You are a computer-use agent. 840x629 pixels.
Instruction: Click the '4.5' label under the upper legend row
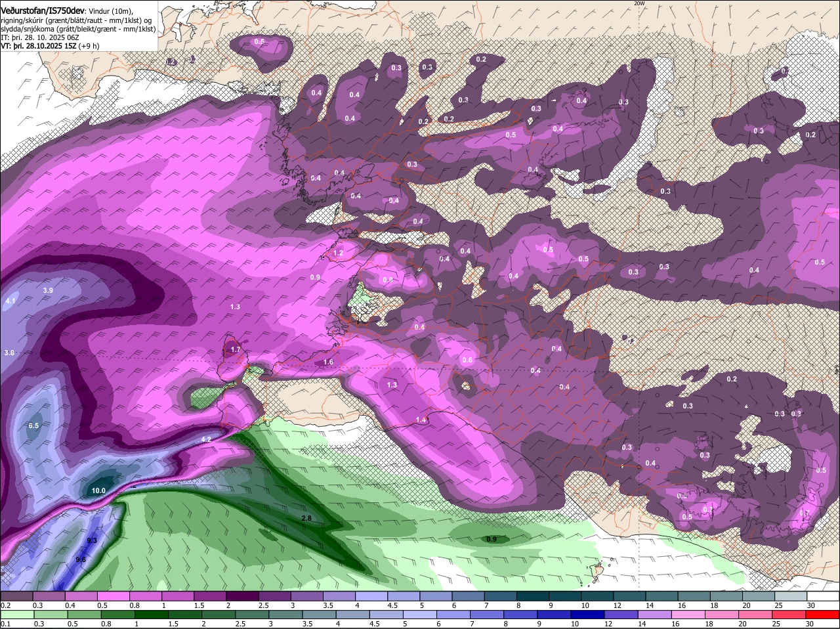pyautogui.click(x=392, y=605)
